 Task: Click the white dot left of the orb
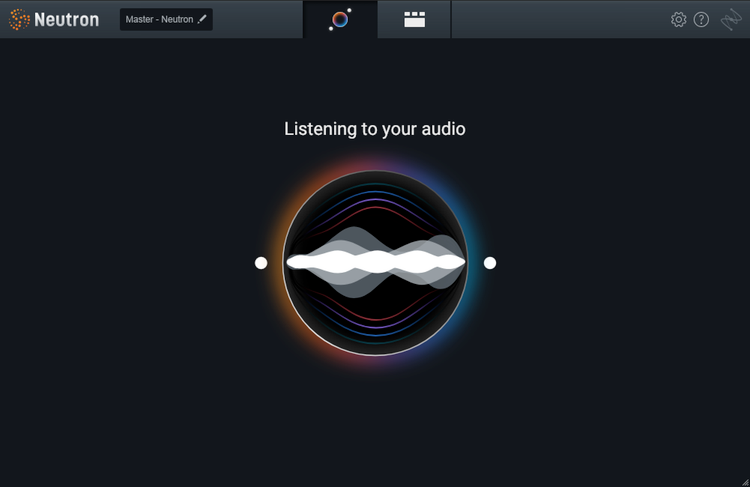(x=261, y=263)
